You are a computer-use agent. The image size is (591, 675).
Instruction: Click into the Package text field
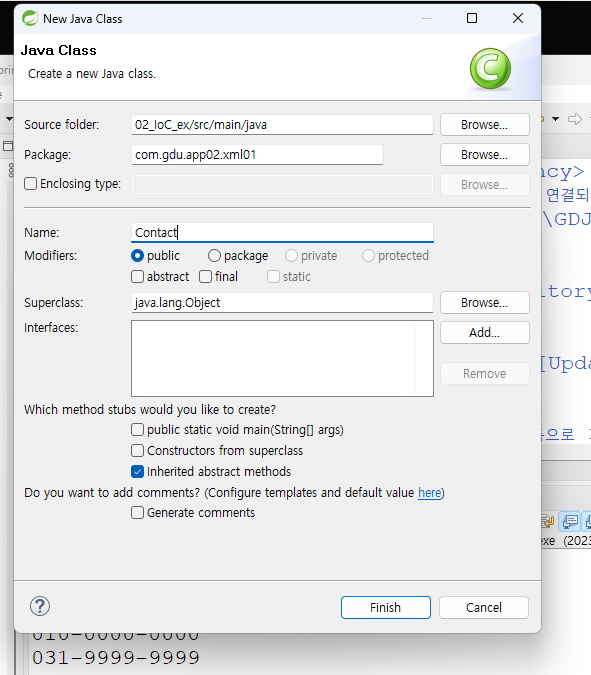point(257,155)
